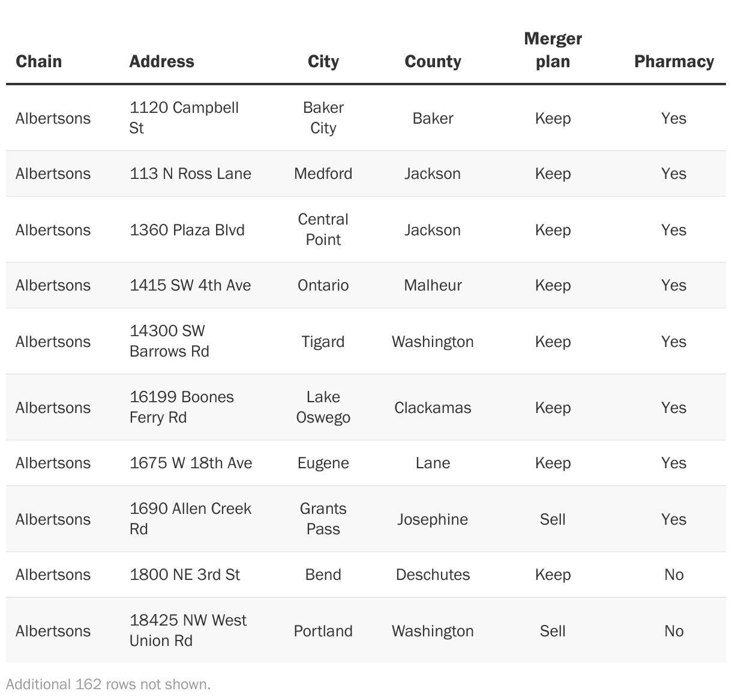
Task: Click the Portland city cell
Action: (323, 631)
